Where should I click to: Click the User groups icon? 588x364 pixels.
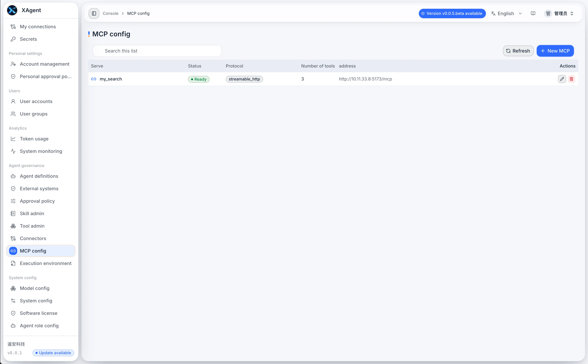click(13, 114)
